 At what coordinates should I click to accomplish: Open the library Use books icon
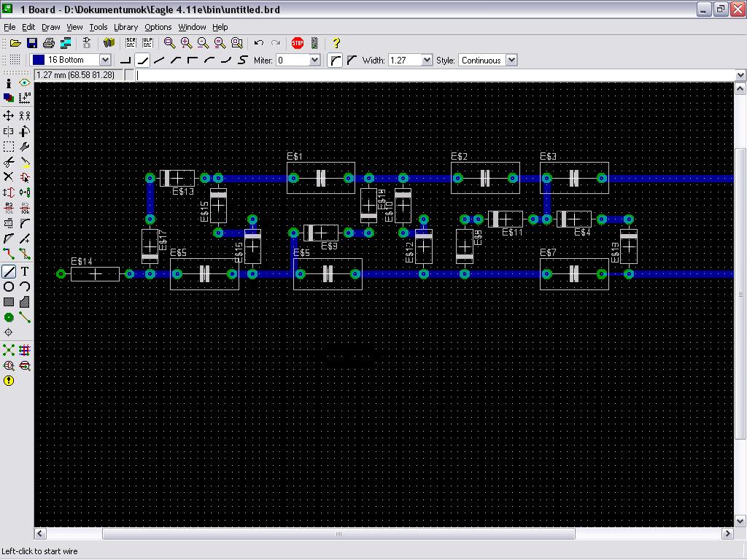coord(109,43)
